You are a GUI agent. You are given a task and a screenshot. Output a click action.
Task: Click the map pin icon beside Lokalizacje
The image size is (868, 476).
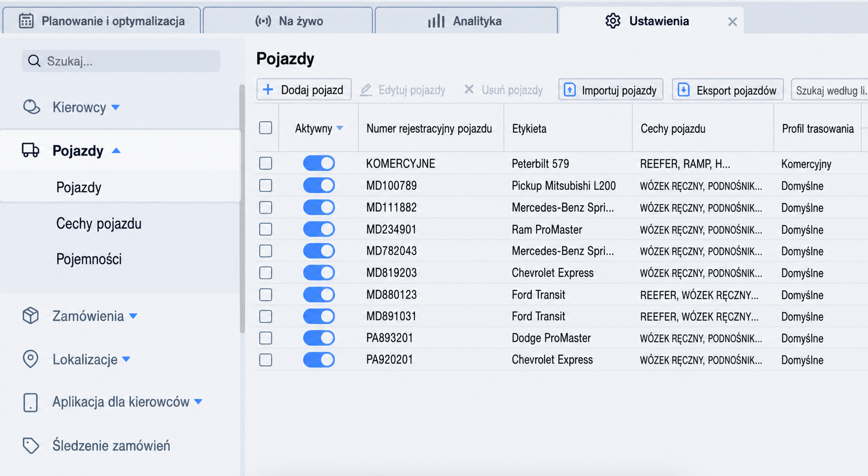[x=30, y=359]
